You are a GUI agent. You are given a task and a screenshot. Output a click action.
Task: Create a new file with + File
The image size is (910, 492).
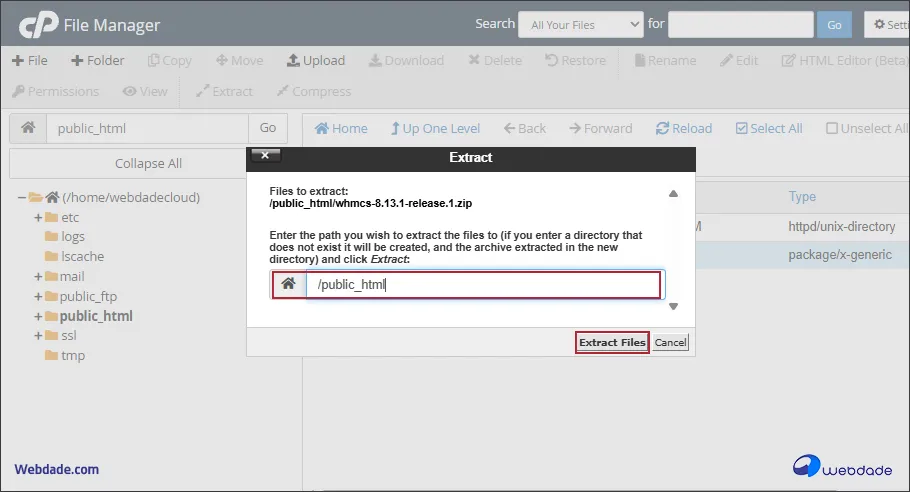[x=29, y=60]
